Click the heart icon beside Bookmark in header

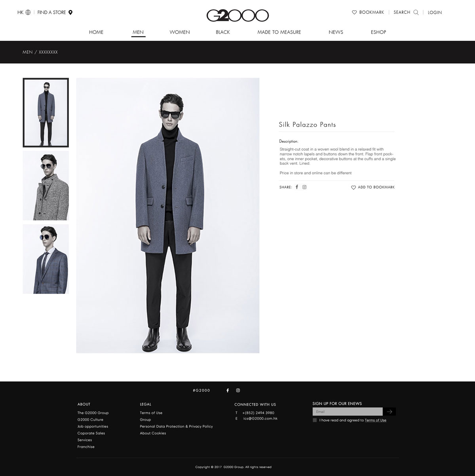click(x=354, y=12)
